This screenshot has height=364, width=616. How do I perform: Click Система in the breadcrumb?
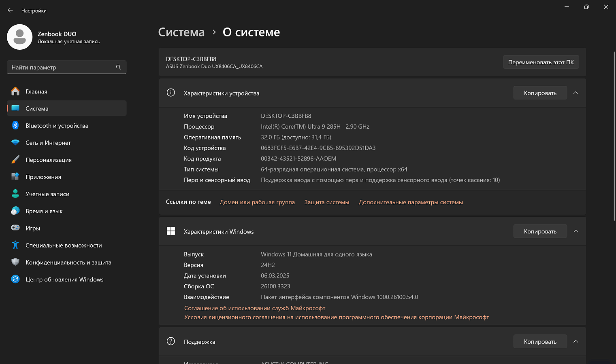coord(181,32)
